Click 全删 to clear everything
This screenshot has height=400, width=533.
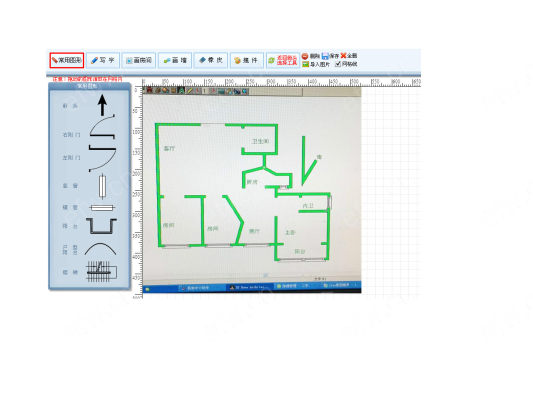(349, 55)
